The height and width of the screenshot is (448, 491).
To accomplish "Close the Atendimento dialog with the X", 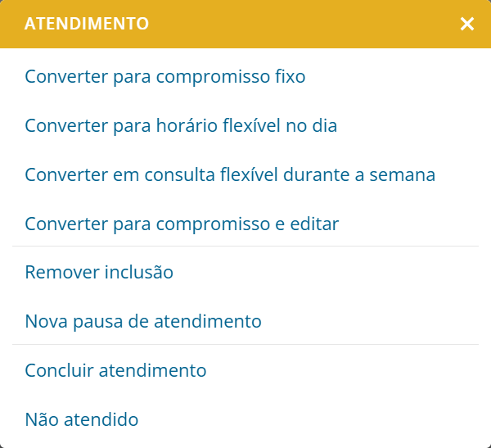I will pos(467,24).
